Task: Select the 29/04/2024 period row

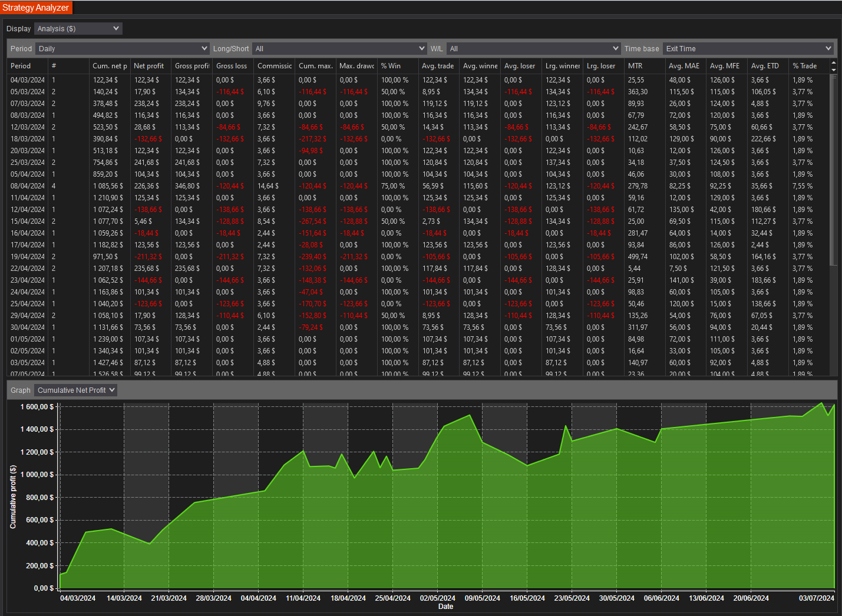Action: [x=418, y=316]
